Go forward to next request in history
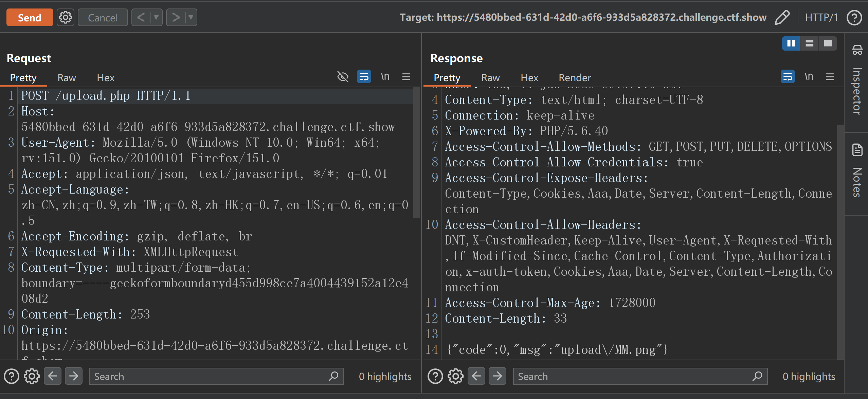This screenshot has height=399, width=868. (x=176, y=17)
